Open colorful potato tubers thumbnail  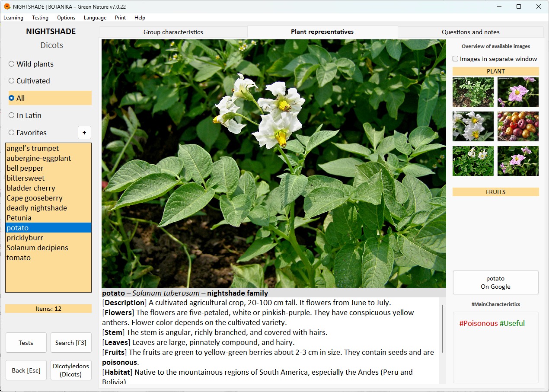point(518,126)
